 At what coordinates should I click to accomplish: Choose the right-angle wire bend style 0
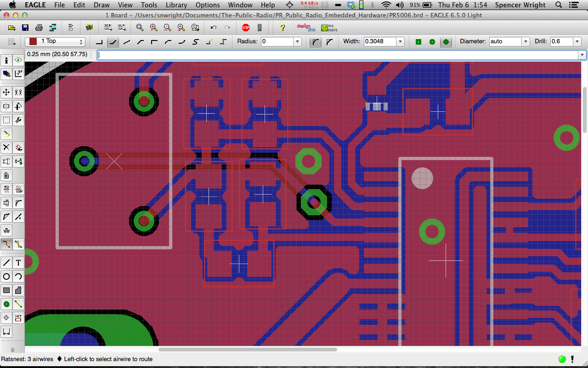tap(99, 41)
